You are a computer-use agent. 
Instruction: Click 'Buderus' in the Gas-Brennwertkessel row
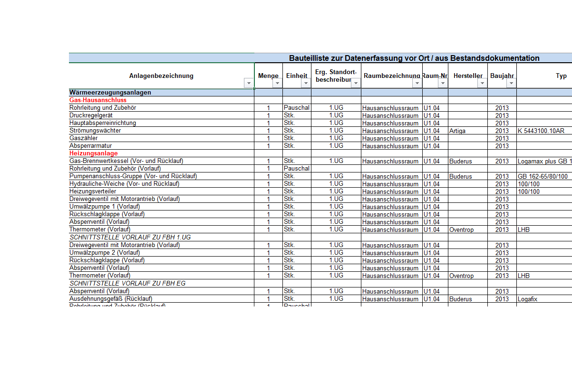pos(468,161)
